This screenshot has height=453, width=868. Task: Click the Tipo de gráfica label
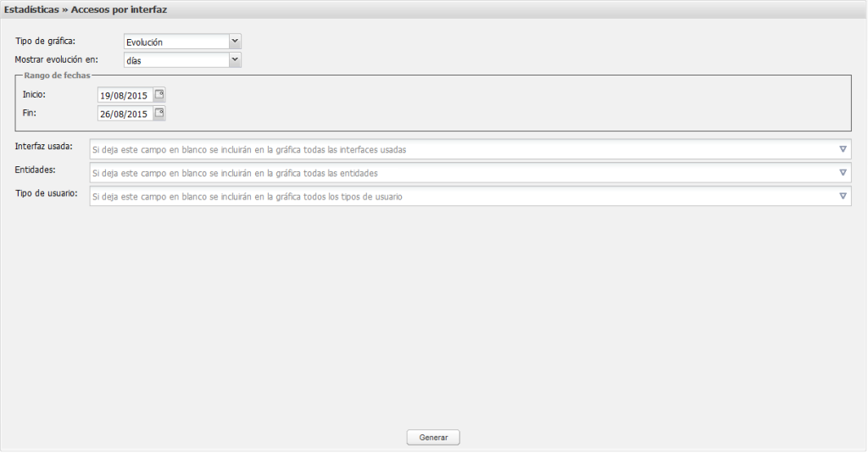tap(46, 41)
